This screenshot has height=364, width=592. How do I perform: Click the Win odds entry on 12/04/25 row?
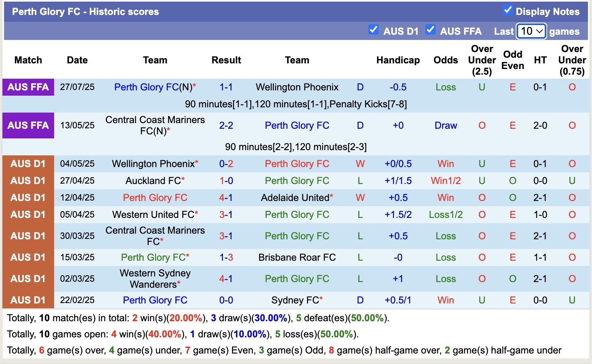pos(445,197)
